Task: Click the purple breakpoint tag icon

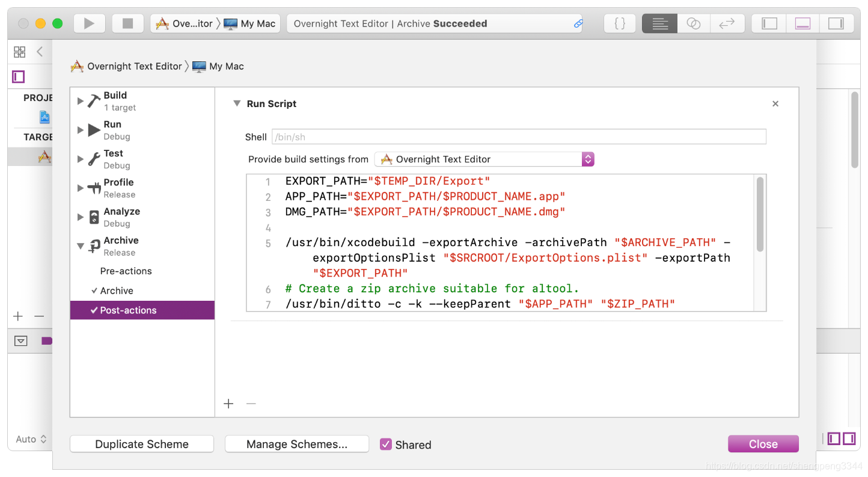Action: (47, 341)
